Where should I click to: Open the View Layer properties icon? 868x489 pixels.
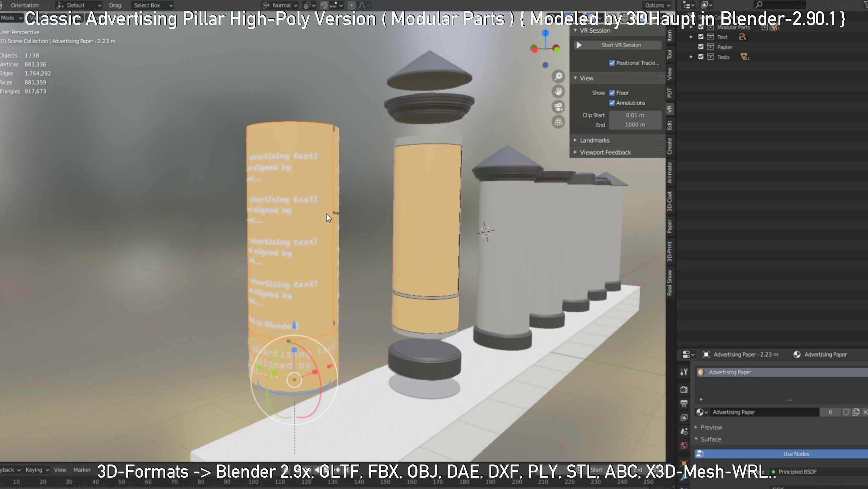click(684, 418)
